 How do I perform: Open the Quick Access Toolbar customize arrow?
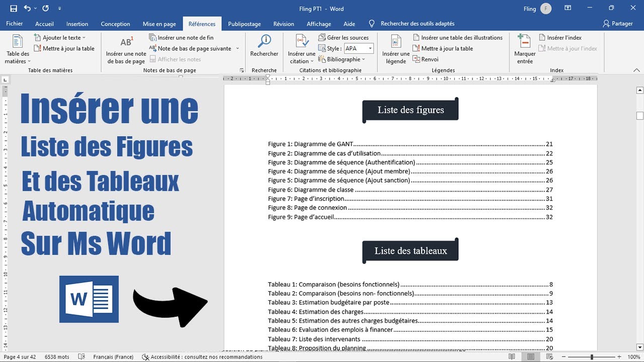(x=60, y=9)
